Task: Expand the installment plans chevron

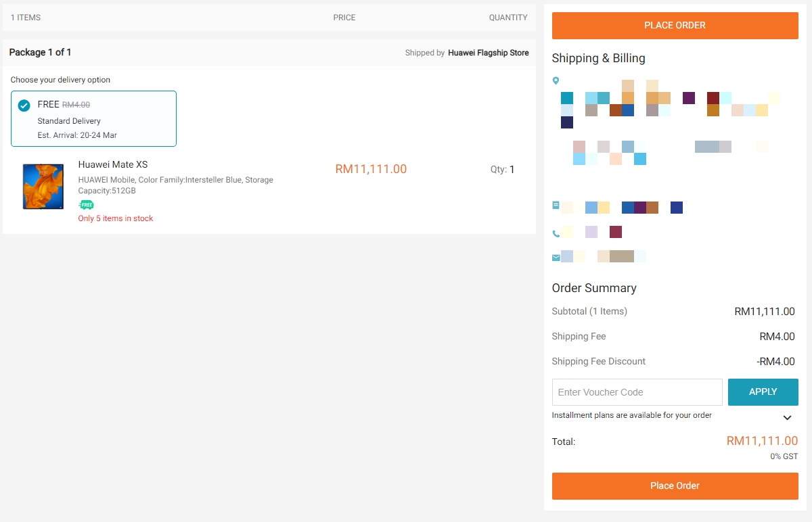Action: 787,418
